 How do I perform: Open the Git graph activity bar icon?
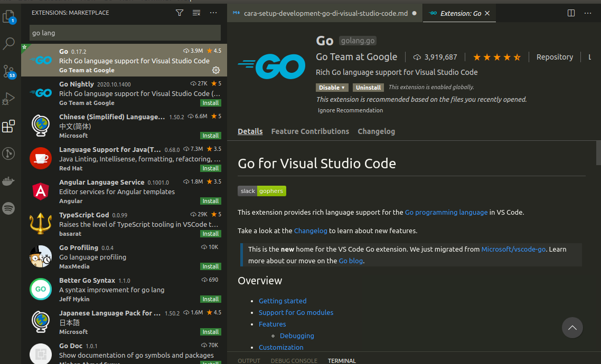[x=8, y=154]
